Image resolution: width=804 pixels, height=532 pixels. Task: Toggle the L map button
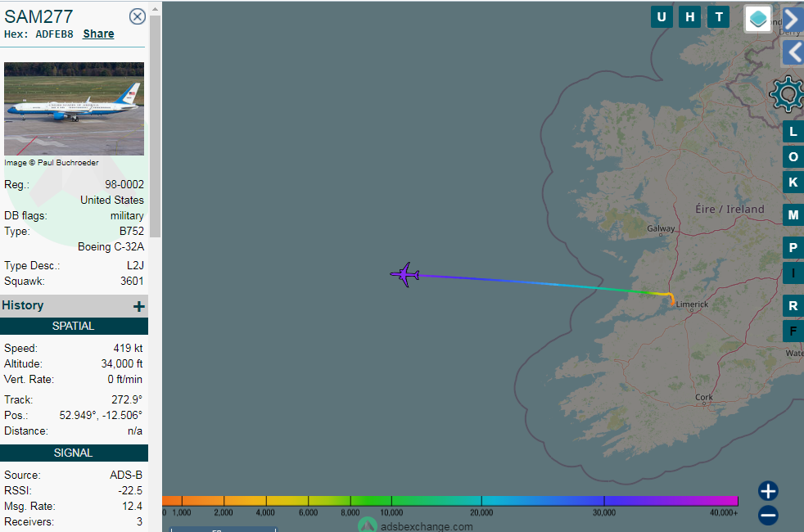(793, 132)
